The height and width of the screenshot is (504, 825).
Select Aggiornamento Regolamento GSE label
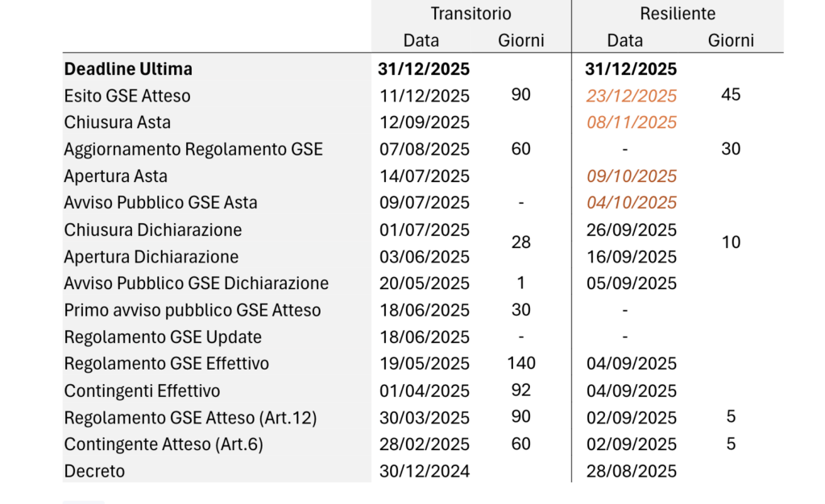193,149
